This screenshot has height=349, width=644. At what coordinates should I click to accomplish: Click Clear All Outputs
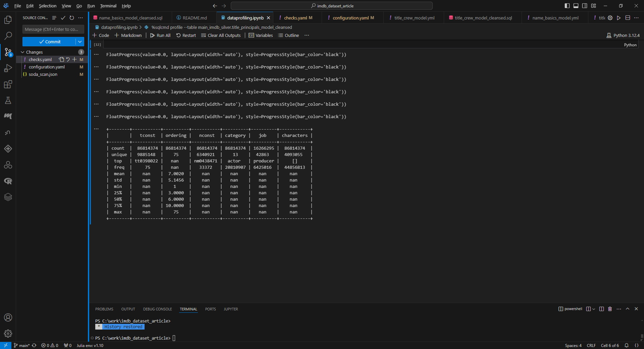coord(221,35)
